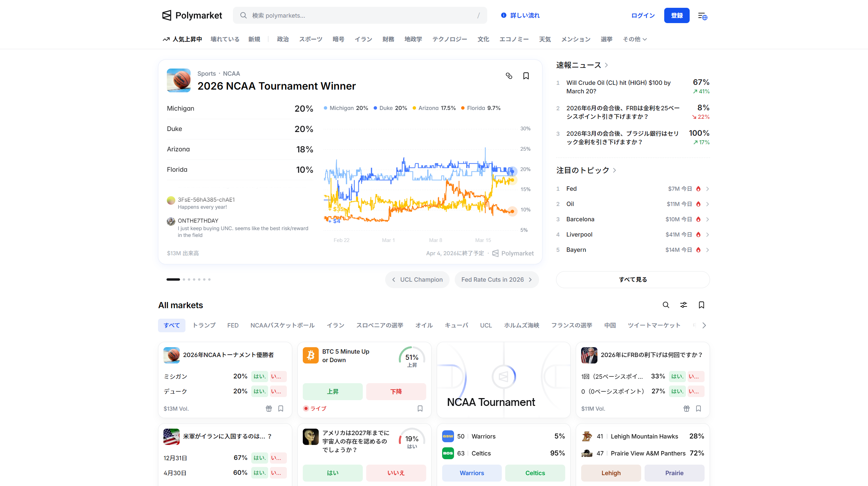This screenshot has width=868, height=486.
Task: Click the All markets search icon
Action: click(666, 305)
